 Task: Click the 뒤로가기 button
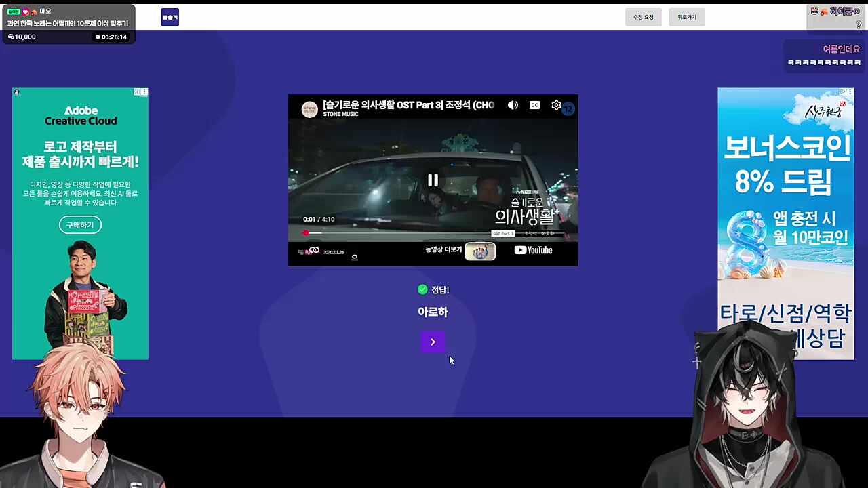point(687,17)
